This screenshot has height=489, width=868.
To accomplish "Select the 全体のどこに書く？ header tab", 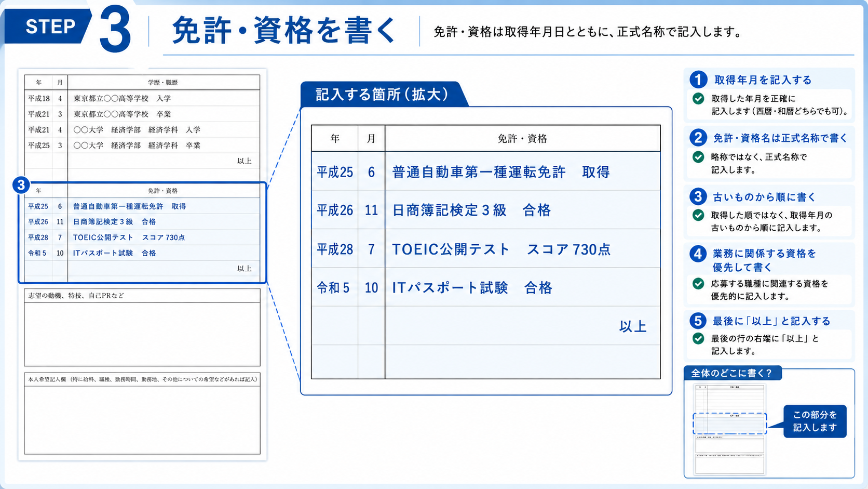I will 731,373.
